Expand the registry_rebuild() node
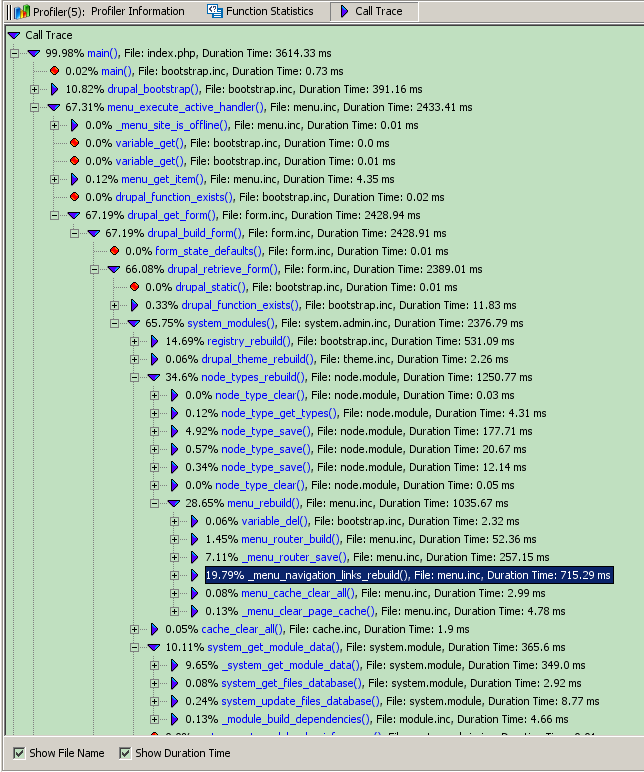 [134, 341]
